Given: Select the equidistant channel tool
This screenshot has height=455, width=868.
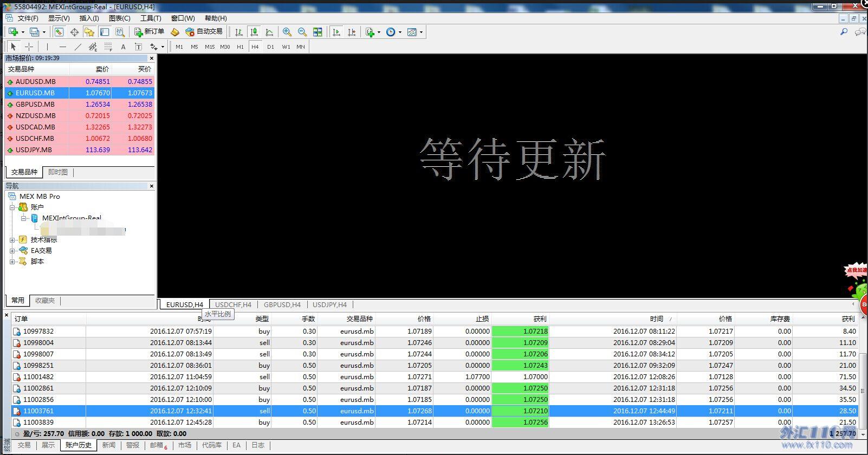Looking at the screenshot, I should coord(93,47).
